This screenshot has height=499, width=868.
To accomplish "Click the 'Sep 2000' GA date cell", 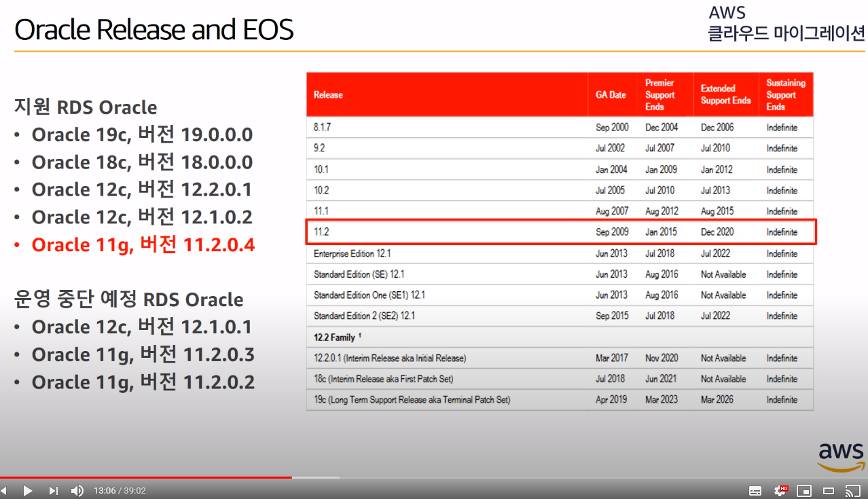I will (612, 128).
